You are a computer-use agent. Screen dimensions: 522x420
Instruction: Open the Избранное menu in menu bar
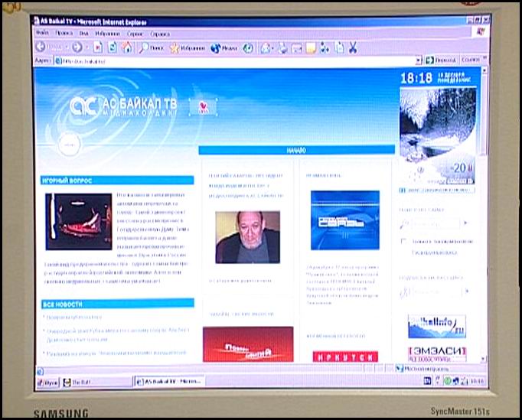(107, 34)
